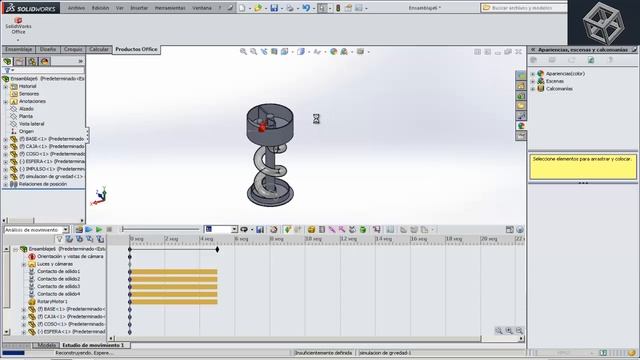Open the Edición menu
Screen dimensions: 640x360
tap(100, 8)
